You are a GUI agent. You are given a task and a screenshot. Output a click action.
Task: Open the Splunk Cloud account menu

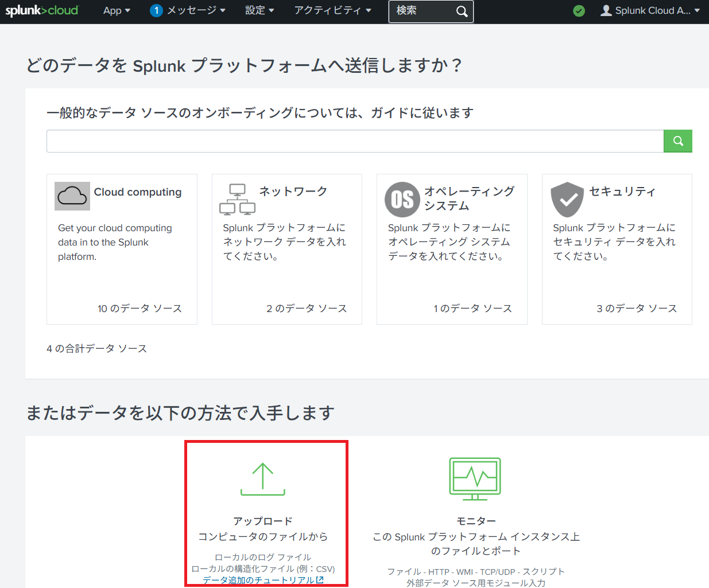[650, 10]
